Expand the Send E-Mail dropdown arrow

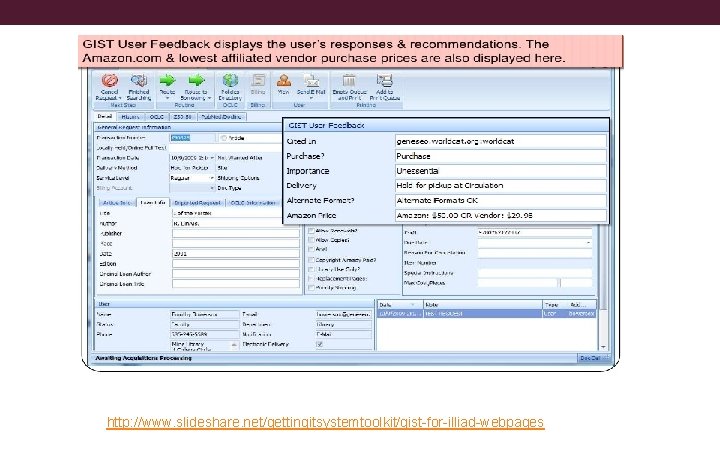[311, 98]
